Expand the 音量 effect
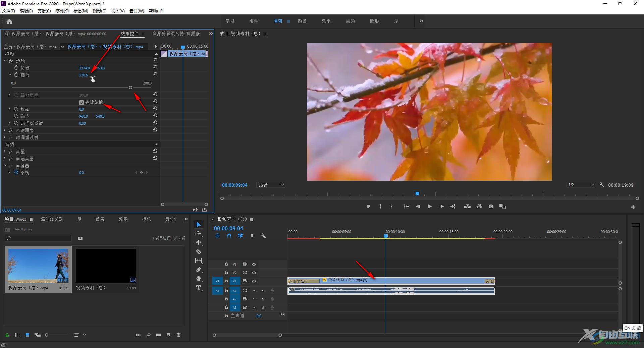The height and width of the screenshot is (348, 644). [5, 151]
